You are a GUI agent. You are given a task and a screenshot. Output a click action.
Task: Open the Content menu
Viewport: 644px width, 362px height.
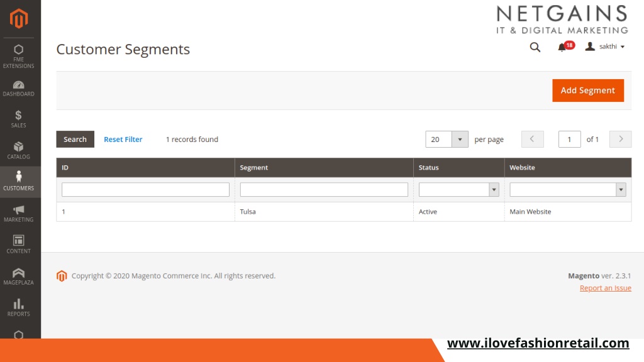click(x=18, y=244)
